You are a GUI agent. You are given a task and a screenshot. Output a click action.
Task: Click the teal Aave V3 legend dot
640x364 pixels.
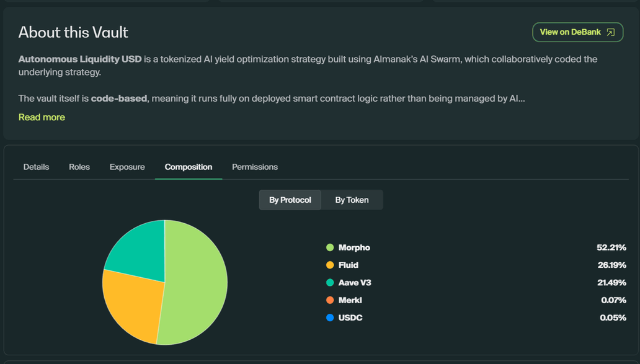click(330, 283)
